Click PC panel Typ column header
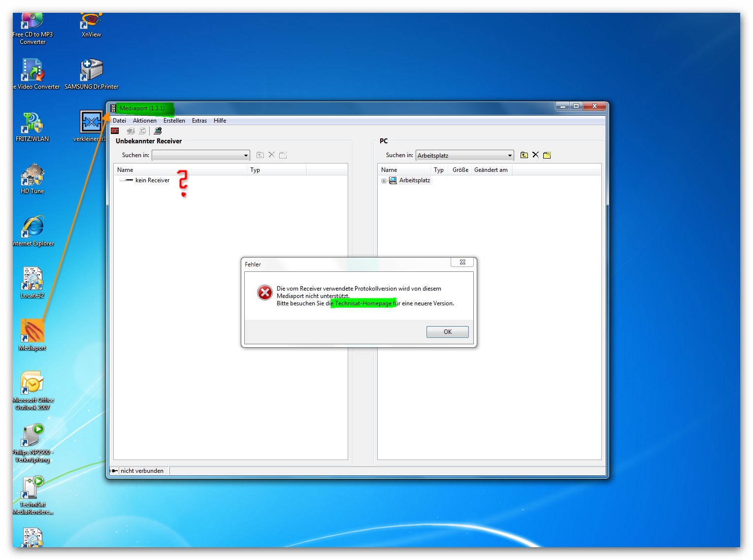The height and width of the screenshot is (560, 753). pyautogui.click(x=439, y=170)
